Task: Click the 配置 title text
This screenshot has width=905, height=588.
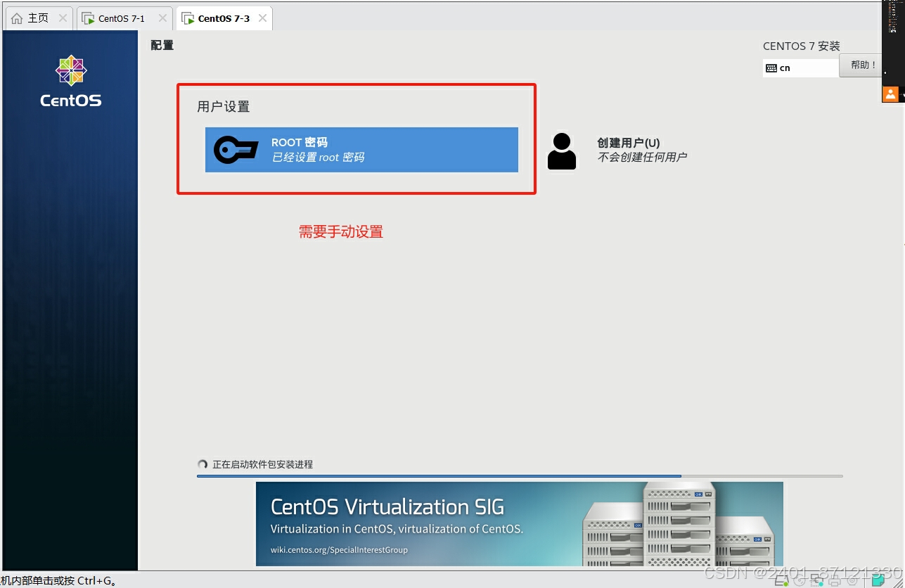Action: [162, 45]
